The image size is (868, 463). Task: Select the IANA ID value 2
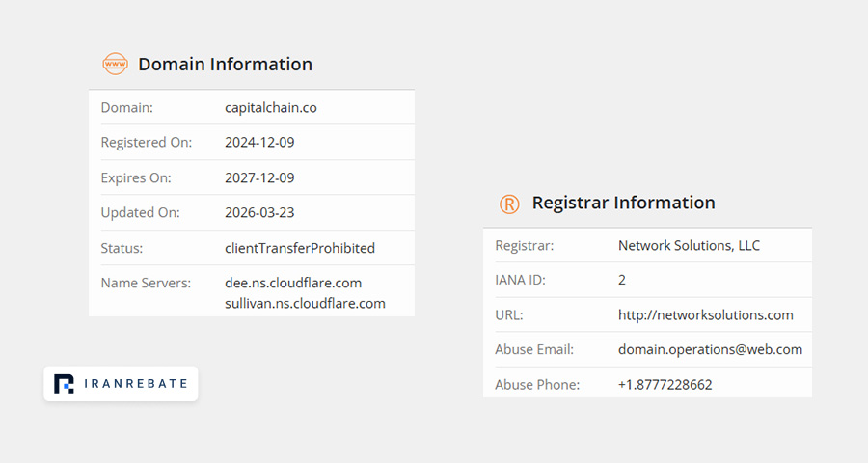(x=622, y=281)
